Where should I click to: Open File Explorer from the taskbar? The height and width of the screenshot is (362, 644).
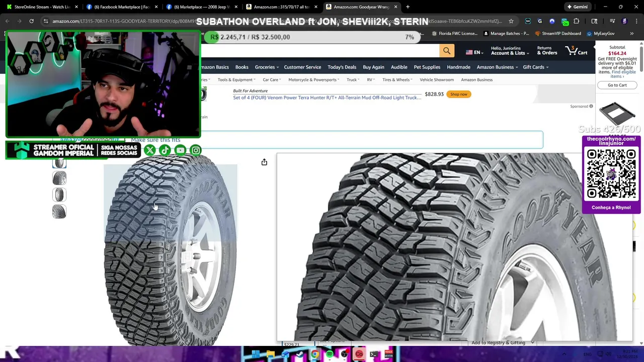(x=270, y=354)
